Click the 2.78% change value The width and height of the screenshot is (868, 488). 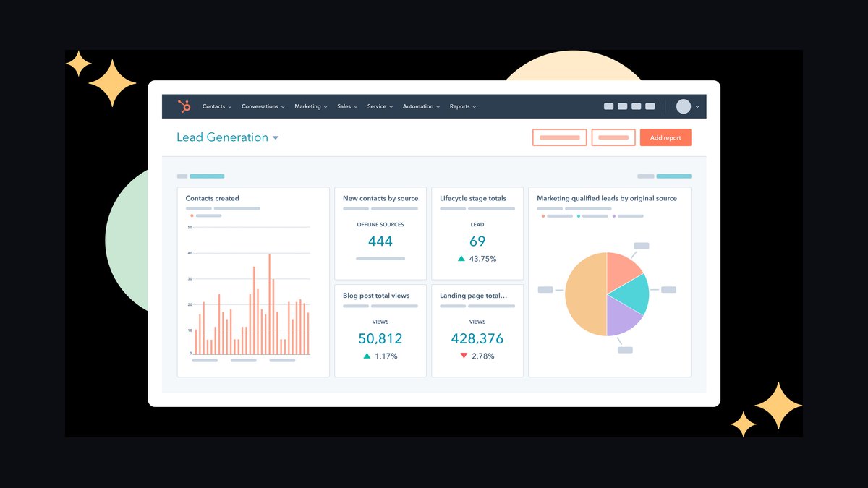483,356
